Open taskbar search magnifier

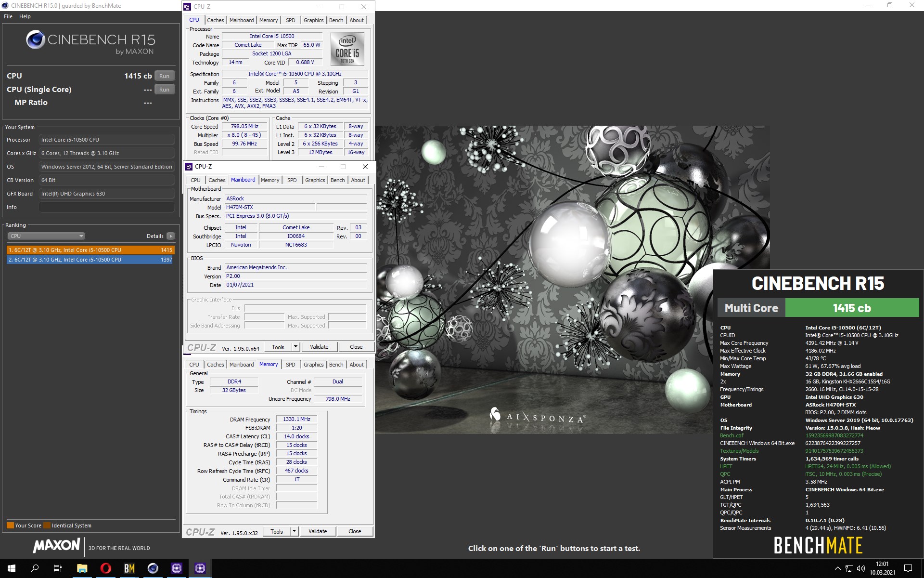tap(35, 568)
